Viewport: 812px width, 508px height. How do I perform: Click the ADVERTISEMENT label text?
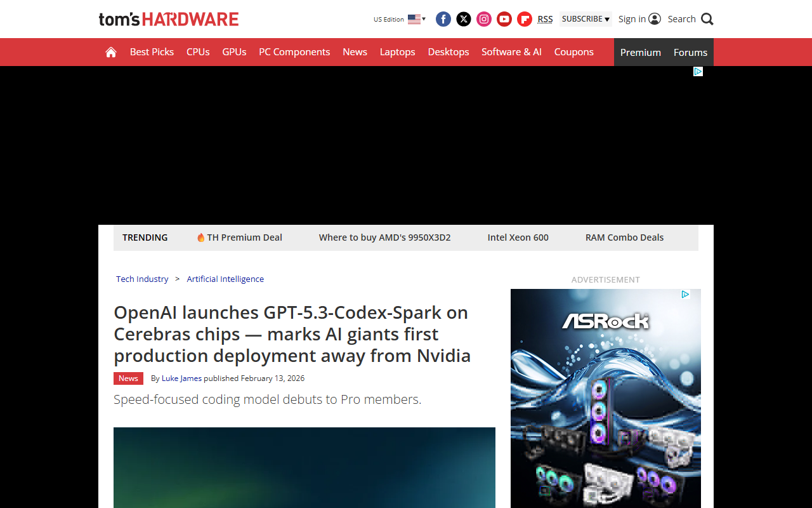coord(605,279)
